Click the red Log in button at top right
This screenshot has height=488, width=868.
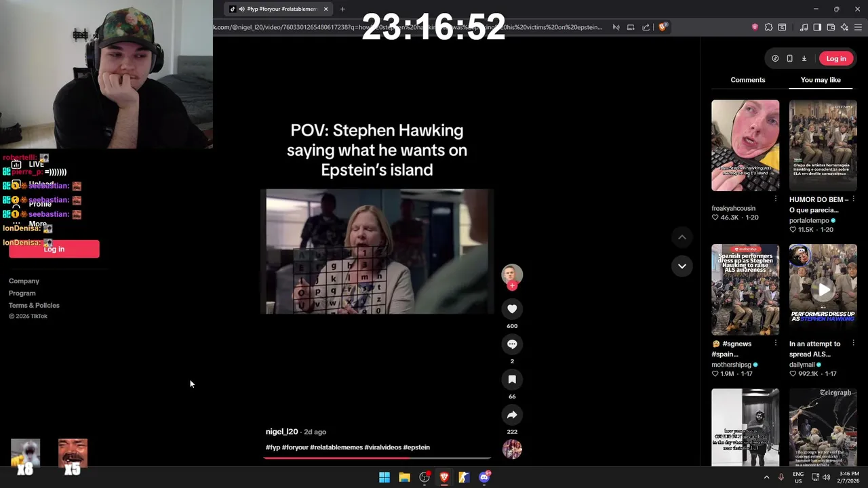click(836, 58)
